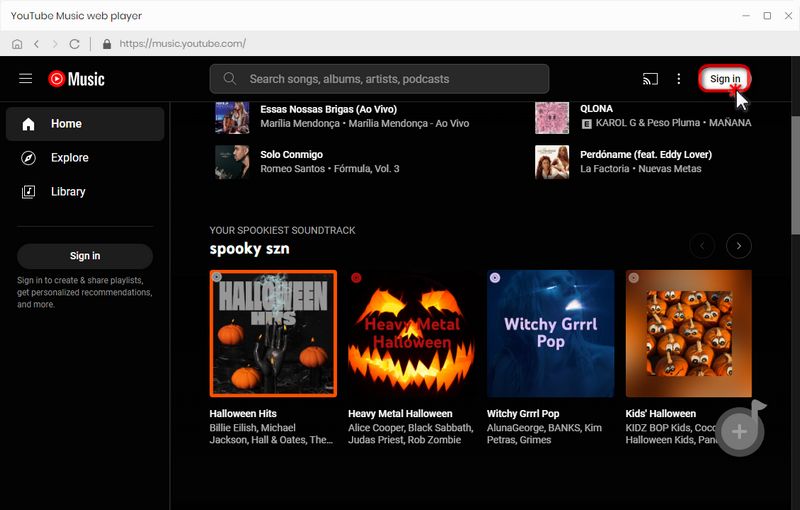Click Fórmula, Vol. 3 album link
The width and height of the screenshot is (800, 510).
366,169
